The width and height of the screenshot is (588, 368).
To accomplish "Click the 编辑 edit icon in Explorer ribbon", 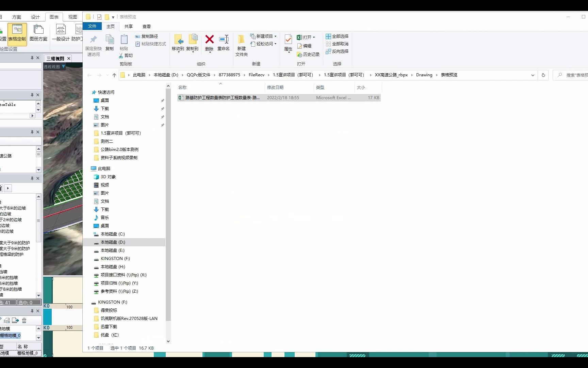I will (x=305, y=46).
